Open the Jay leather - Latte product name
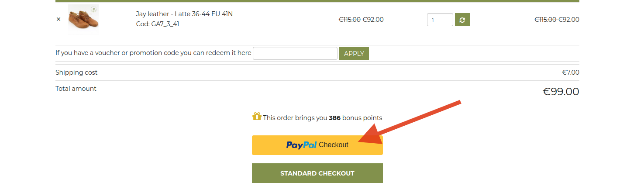The image size is (644, 193). [184, 14]
